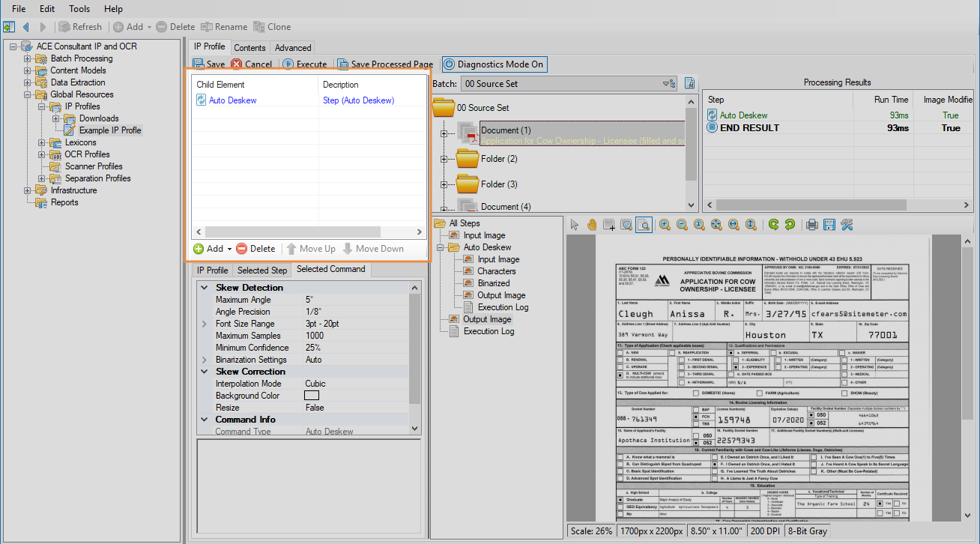980x544 pixels.
Task: Click the zoom out magnifier icon
Action: pyautogui.click(x=682, y=224)
